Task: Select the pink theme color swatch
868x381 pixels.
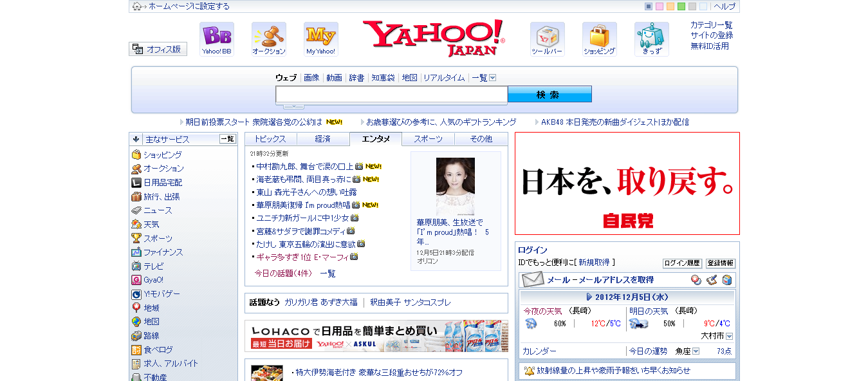Action: coord(660,6)
